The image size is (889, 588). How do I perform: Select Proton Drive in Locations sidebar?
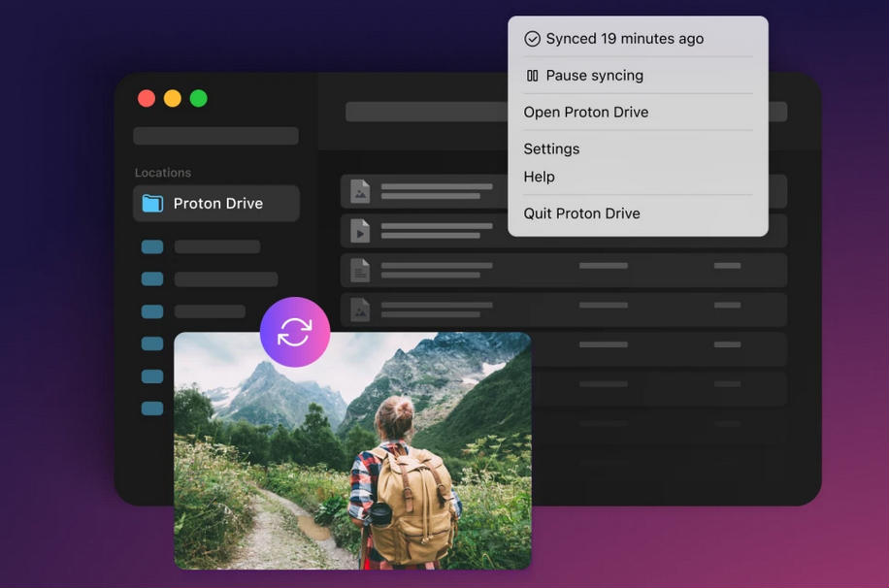click(x=216, y=203)
